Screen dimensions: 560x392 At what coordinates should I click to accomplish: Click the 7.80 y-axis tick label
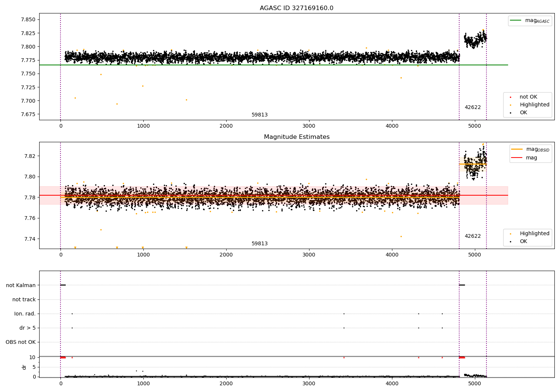point(29,177)
